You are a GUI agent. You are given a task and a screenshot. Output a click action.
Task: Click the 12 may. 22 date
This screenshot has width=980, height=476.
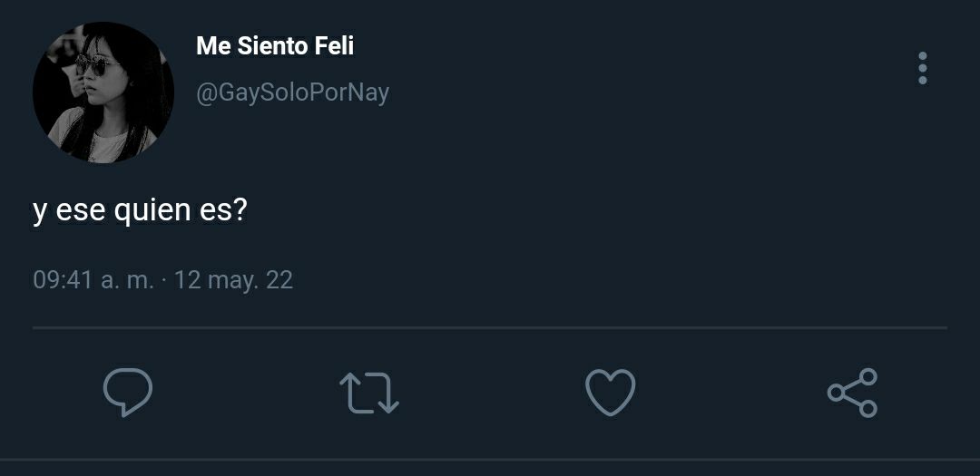pos(233,279)
